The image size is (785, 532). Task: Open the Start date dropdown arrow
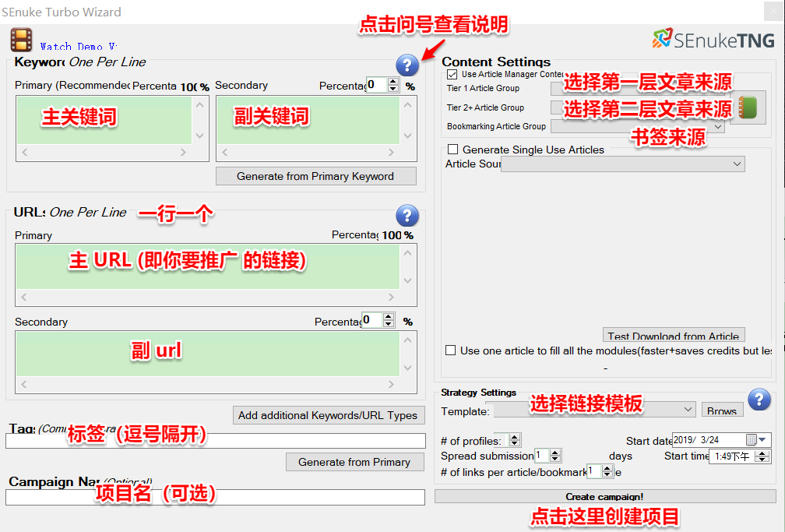[x=762, y=440]
